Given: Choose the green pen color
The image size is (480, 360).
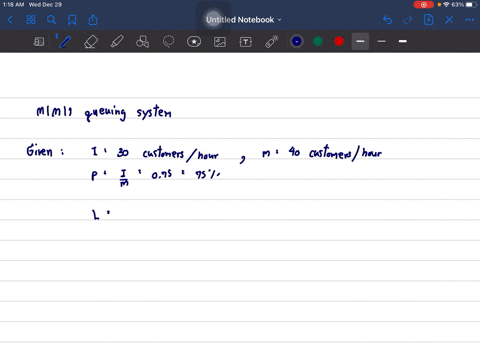Looking at the screenshot, I should click(x=318, y=41).
